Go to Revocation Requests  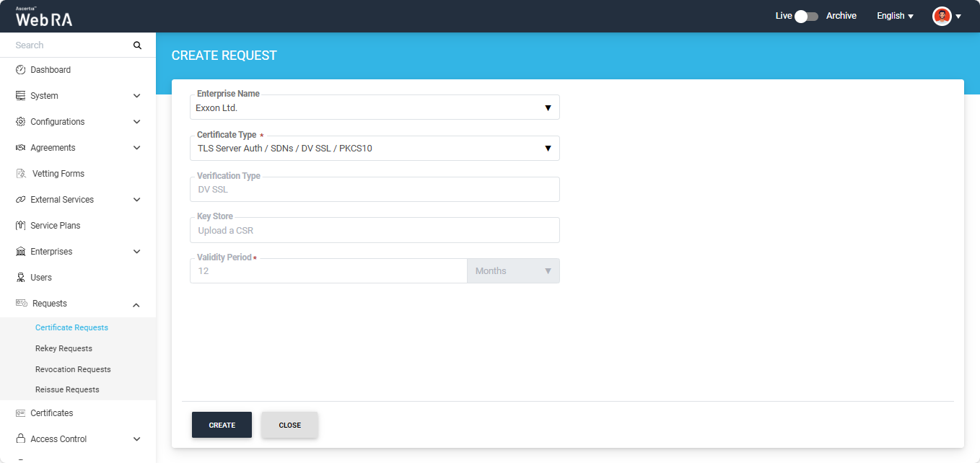[x=73, y=369]
